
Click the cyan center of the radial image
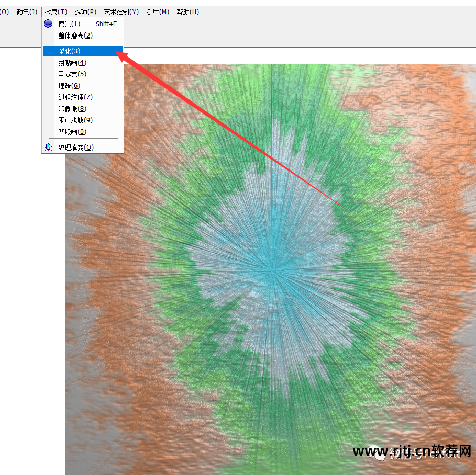[270, 270]
